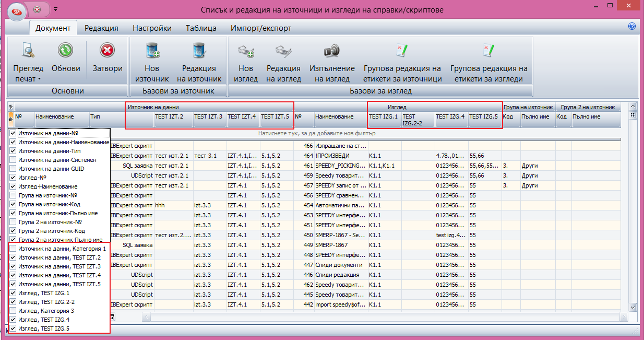Sort by the TEST IZG.2-2 column header
644x340 pixels.
tap(418, 120)
